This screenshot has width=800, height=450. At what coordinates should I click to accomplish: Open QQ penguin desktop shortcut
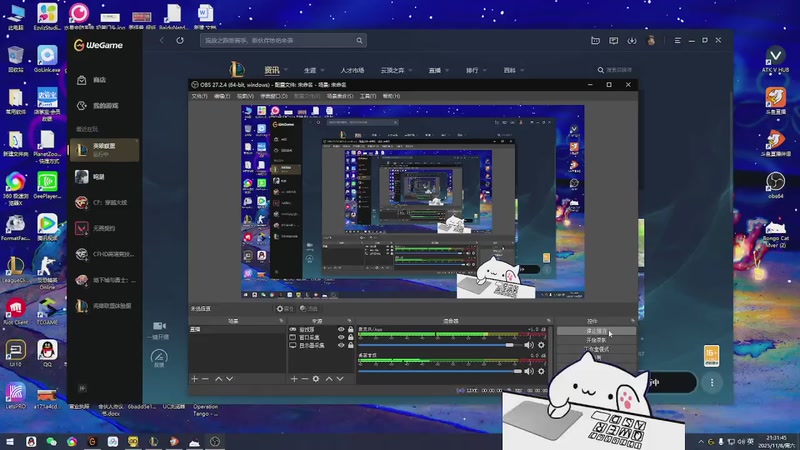pyautogui.click(x=47, y=353)
